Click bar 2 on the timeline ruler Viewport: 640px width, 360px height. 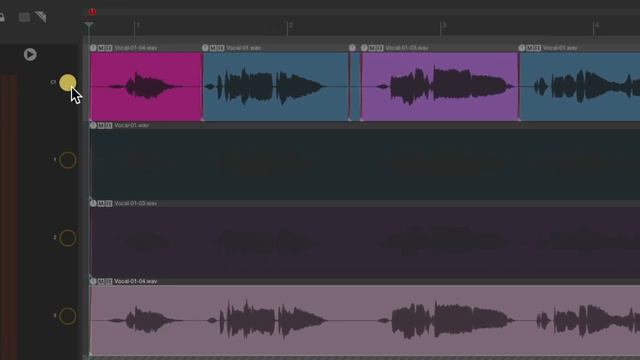tap(291, 25)
